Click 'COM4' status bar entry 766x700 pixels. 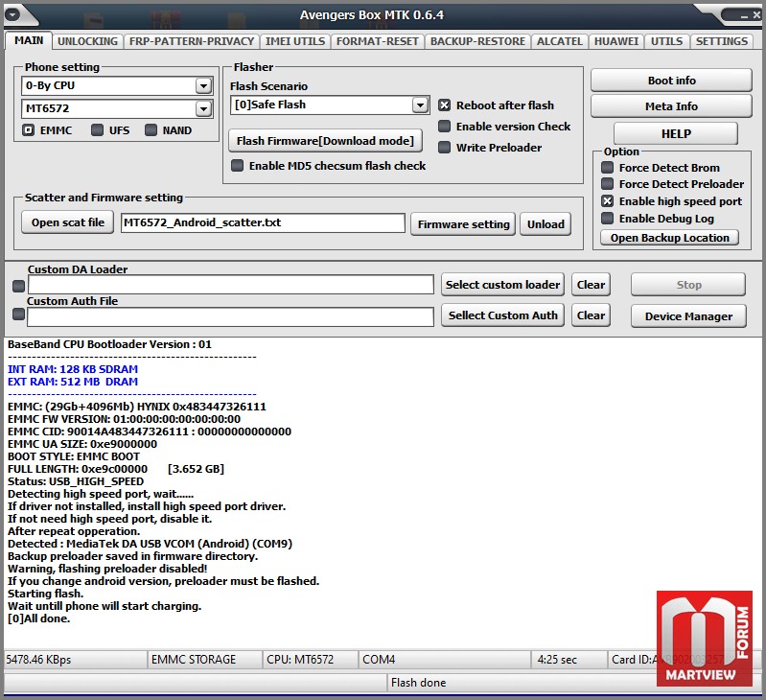[x=379, y=660]
